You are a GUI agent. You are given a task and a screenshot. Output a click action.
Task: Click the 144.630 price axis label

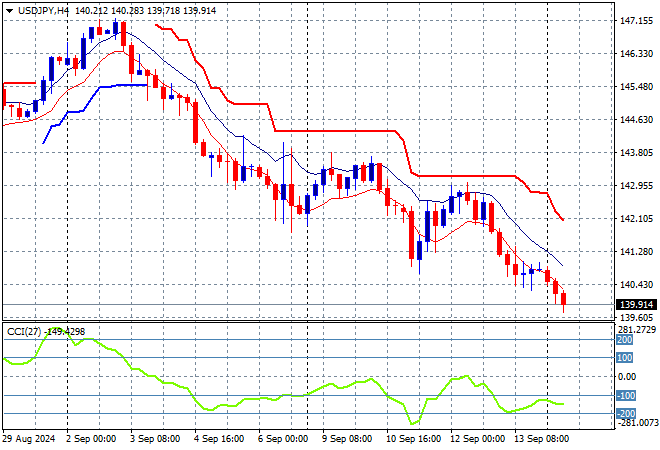pyautogui.click(x=637, y=119)
